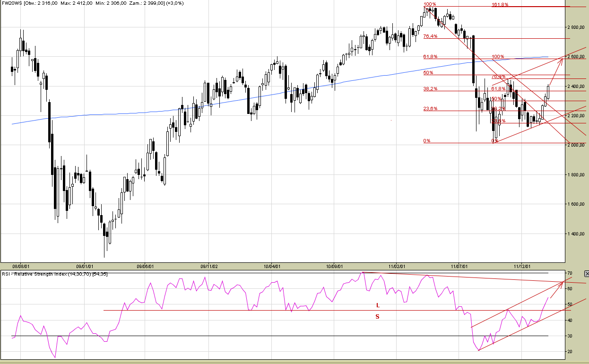The width and height of the screenshot is (589, 364).
Task: Select the 10/09/01 date label
Action: (334, 266)
